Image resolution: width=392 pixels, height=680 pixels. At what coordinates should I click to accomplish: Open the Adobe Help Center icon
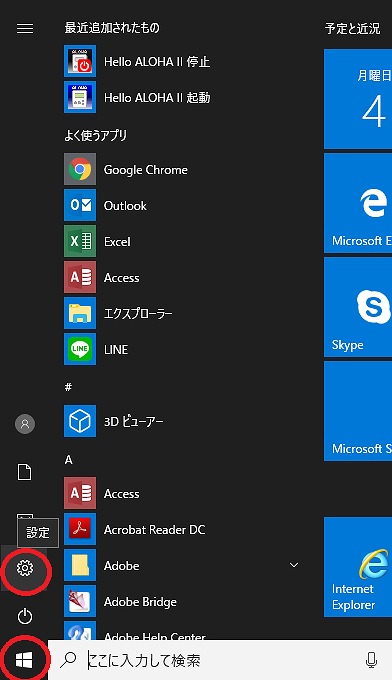(80, 631)
